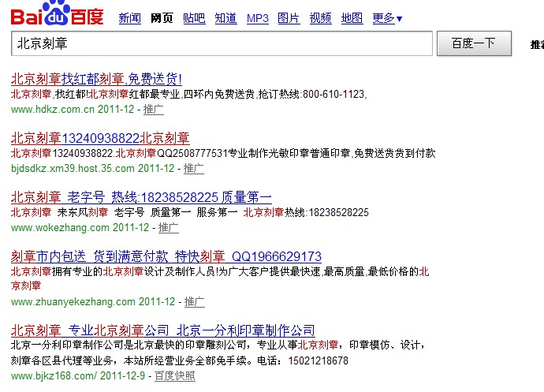
Task: Click the search box containing 北京刻章
Action: point(222,43)
